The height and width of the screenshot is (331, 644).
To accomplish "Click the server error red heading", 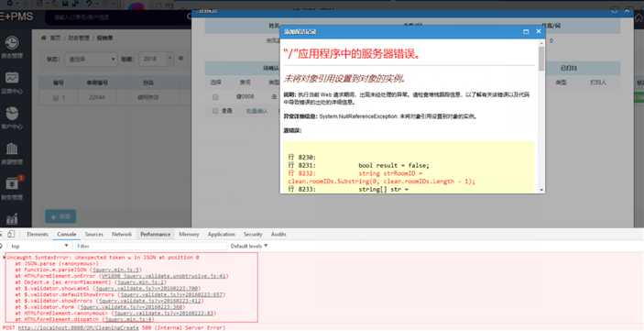I will (353, 53).
